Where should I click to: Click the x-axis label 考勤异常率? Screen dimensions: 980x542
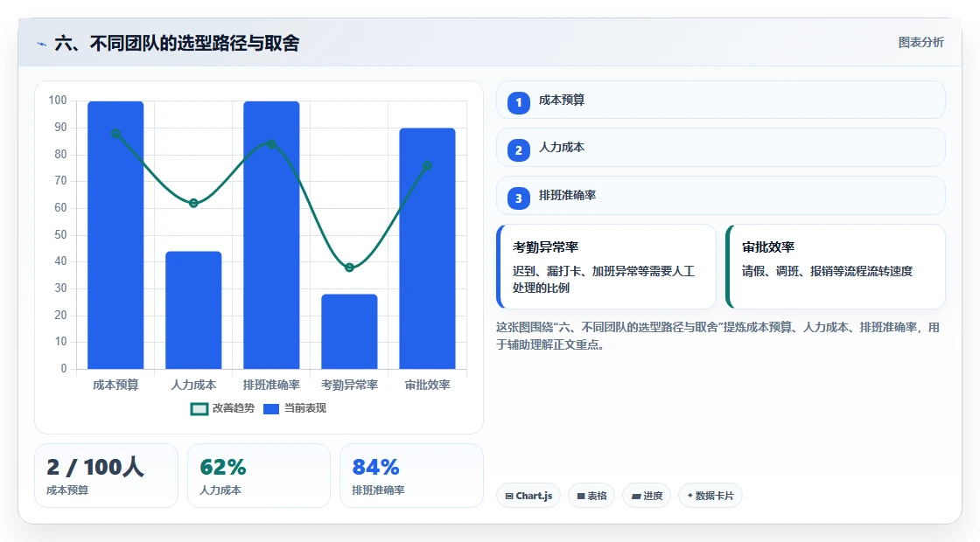tap(349, 385)
